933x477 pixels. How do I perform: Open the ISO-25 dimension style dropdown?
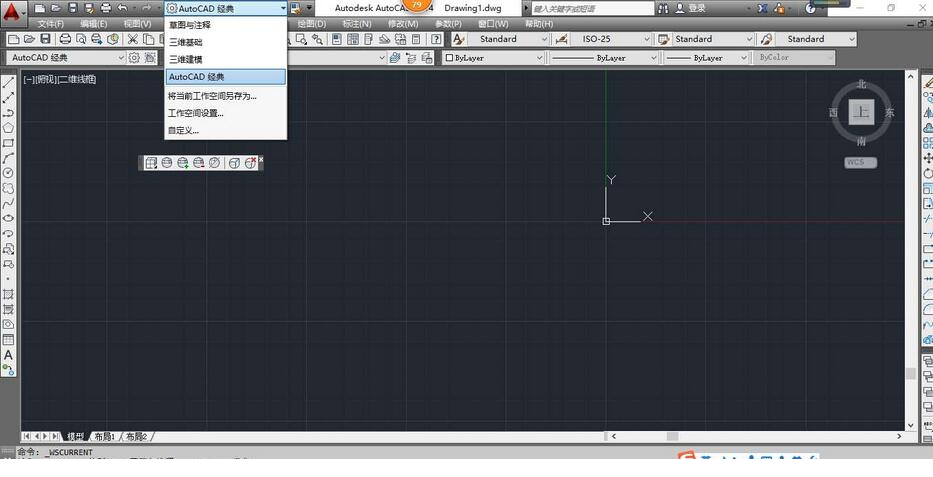click(611, 39)
